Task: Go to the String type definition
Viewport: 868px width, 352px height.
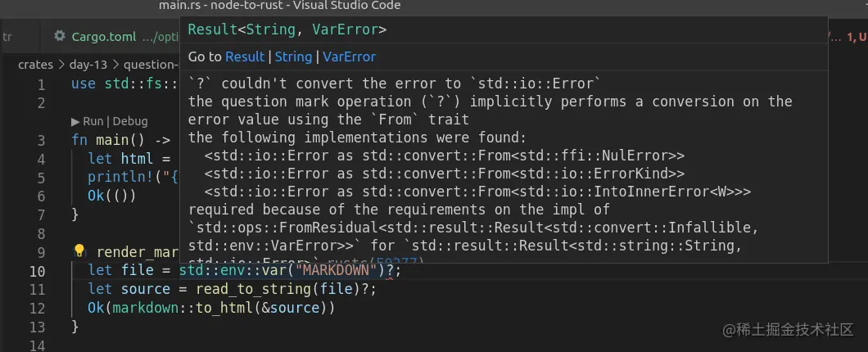Action: (293, 56)
